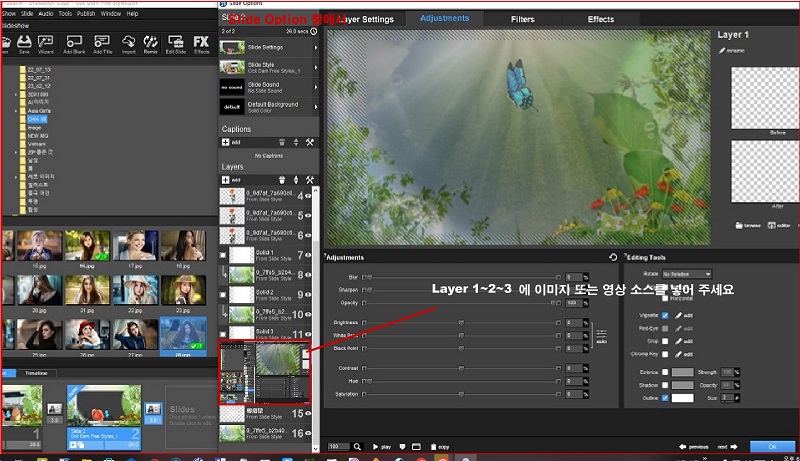Expand the Slide Style arrow
800x461 pixels.
(315, 69)
